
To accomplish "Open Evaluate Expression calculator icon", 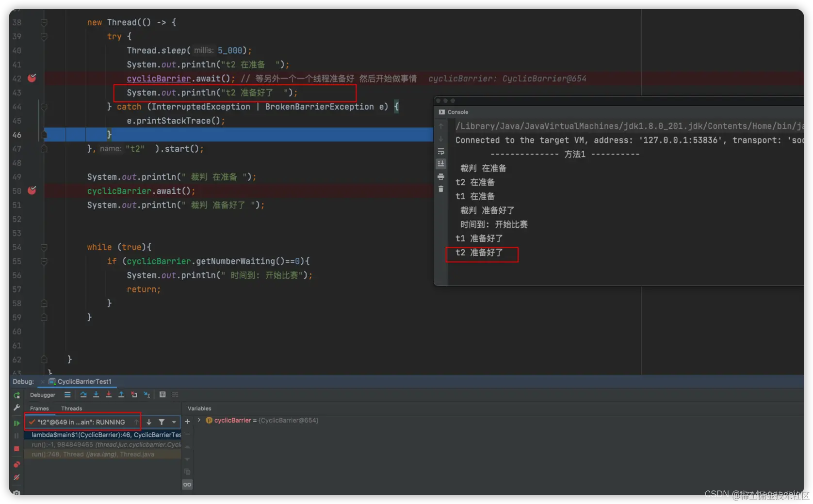I will click(163, 394).
